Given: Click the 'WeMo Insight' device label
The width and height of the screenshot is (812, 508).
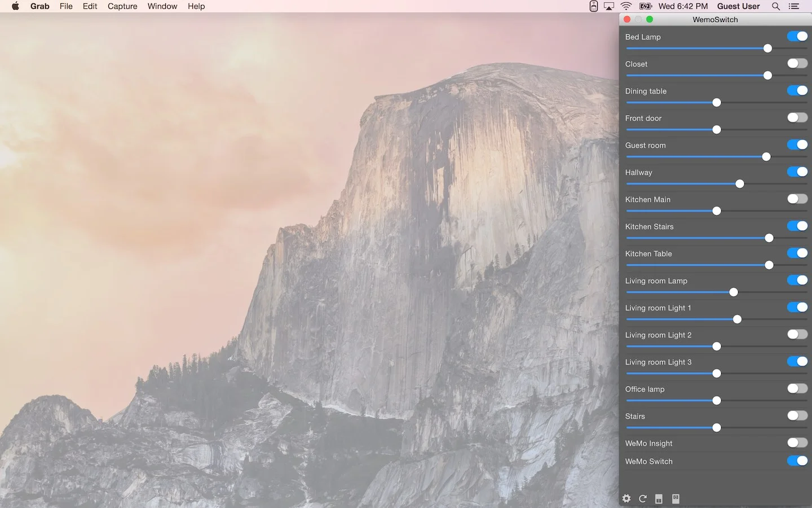Looking at the screenshot, I should 648,443.
